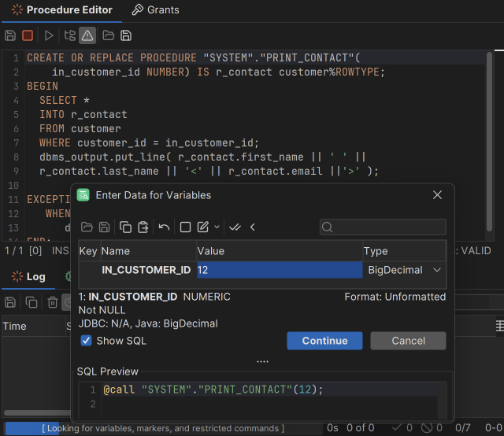
Task: Toggle the warning triangle icon in toolbar
Action: tap(87, 35)
